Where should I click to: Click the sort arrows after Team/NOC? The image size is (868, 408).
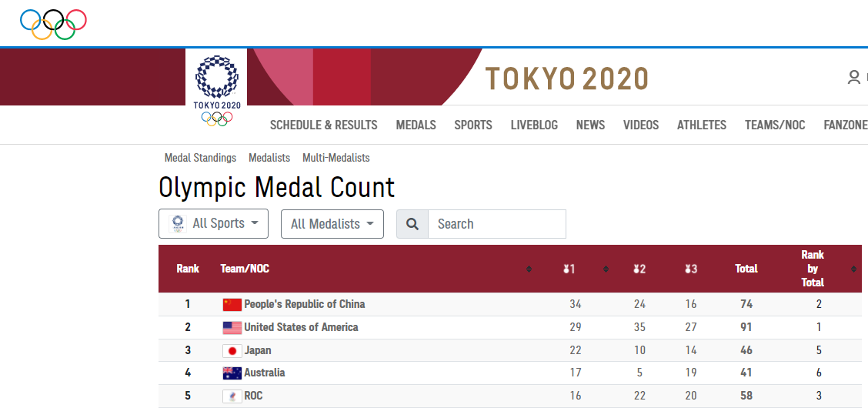click(x=529, y=269)
